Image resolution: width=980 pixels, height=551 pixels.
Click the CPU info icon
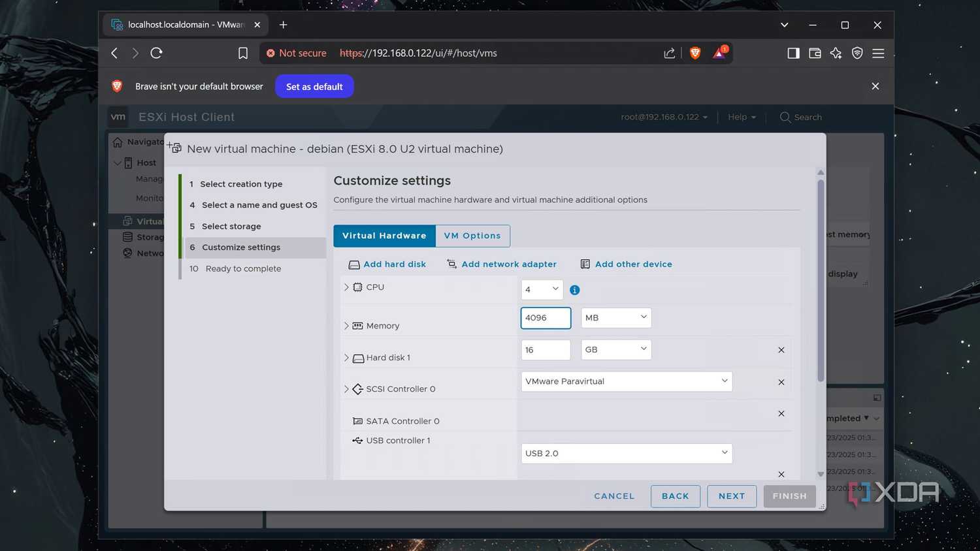pyautogui.click(x=575, y=290)
